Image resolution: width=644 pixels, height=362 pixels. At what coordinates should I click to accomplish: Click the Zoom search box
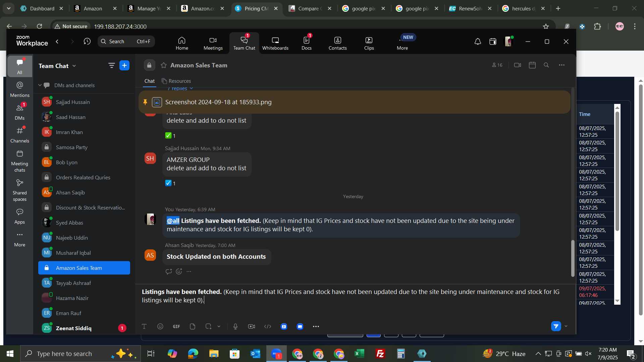tap(126, 42)
